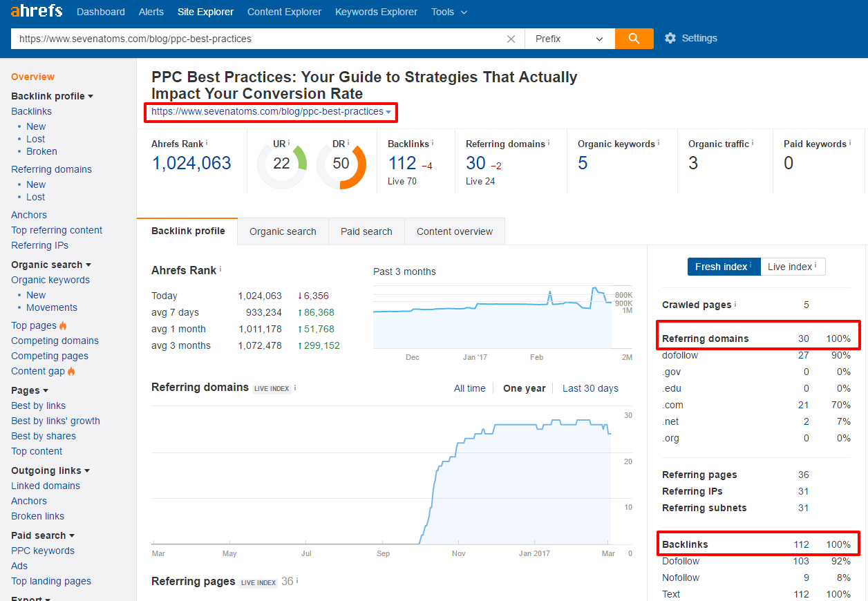Select the Backlink profile tab
Screen dimensions: 868x601
(188, 231)
